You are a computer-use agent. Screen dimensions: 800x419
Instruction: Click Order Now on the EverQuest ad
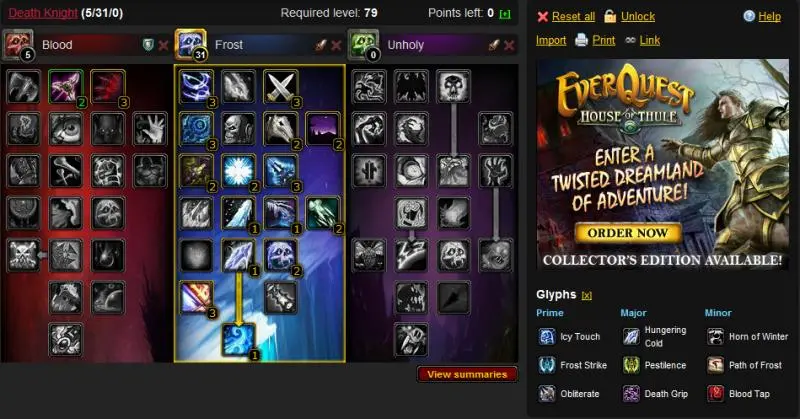click(x=628, y=233)
